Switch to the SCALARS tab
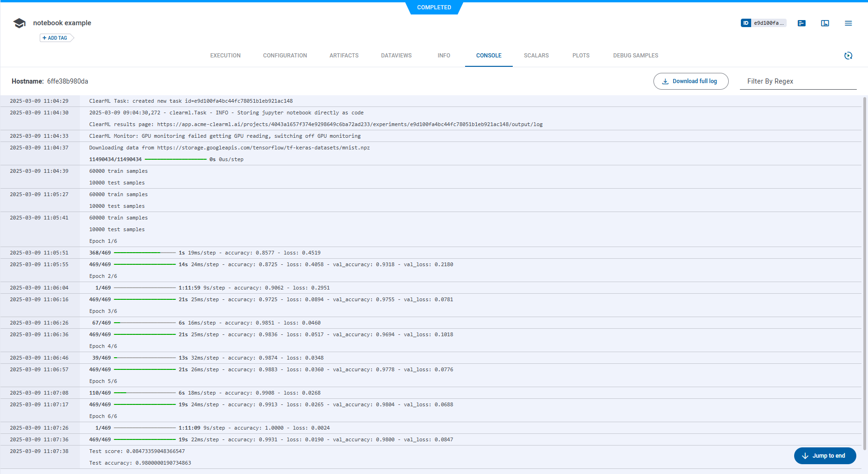868x474 pixels. coord(536,55)
